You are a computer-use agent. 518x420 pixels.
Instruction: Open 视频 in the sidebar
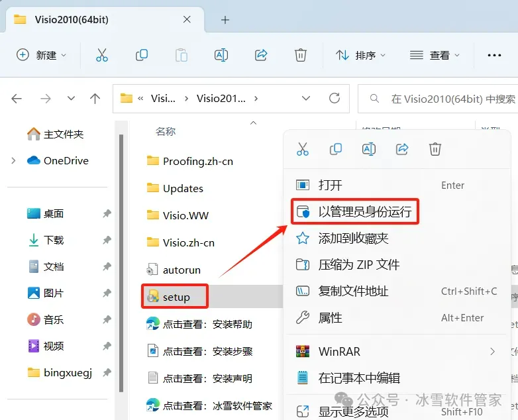(x=45, y=346)
